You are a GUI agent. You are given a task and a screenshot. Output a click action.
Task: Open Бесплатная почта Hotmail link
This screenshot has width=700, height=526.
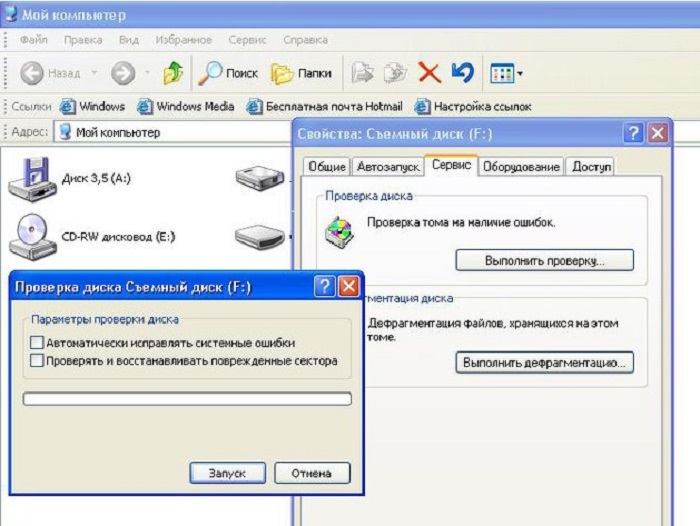(x=325, y=106)
